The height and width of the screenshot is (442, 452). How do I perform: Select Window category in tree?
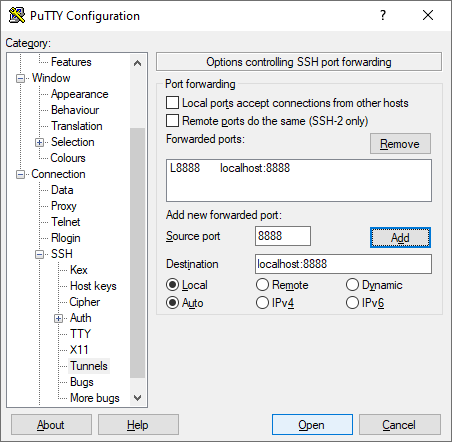pyautogui.click(x=51, y=78)
